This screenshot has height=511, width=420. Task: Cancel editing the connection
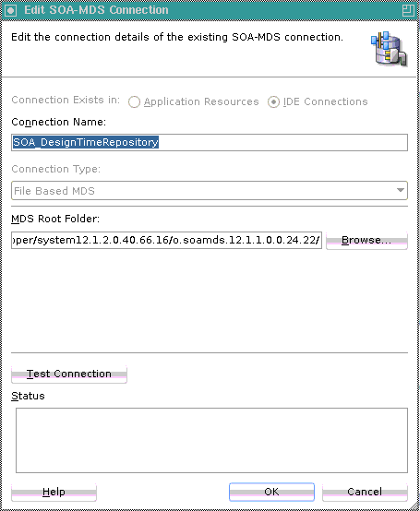click(365, 493)
